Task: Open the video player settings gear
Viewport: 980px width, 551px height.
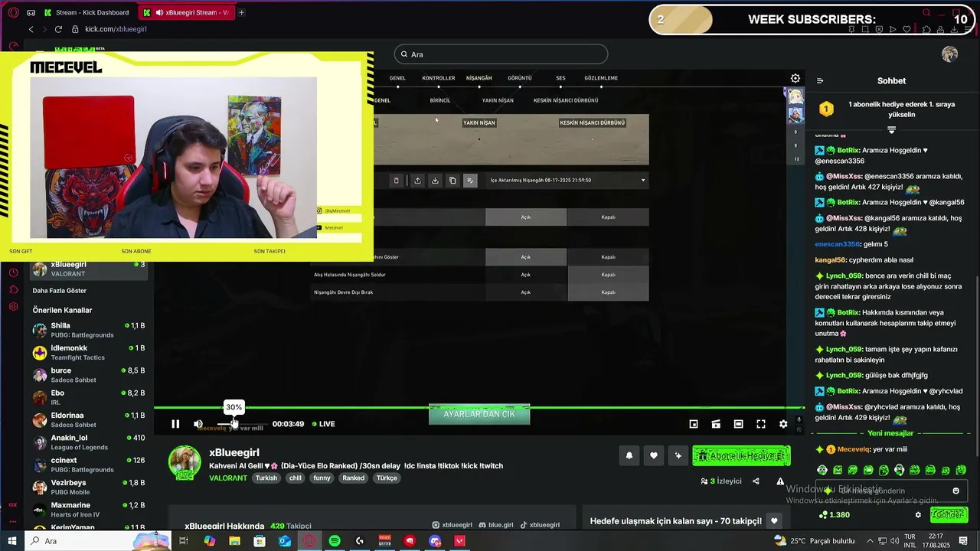Action: (x=783, y=424)
